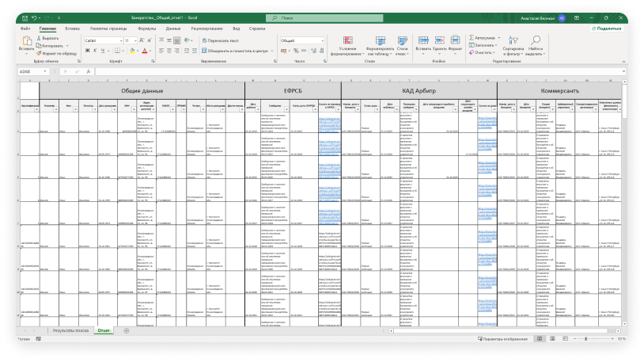The image size is (644, 362).
Task: Open the font color dropdown arrow
Action: click(x=150, y=51)
